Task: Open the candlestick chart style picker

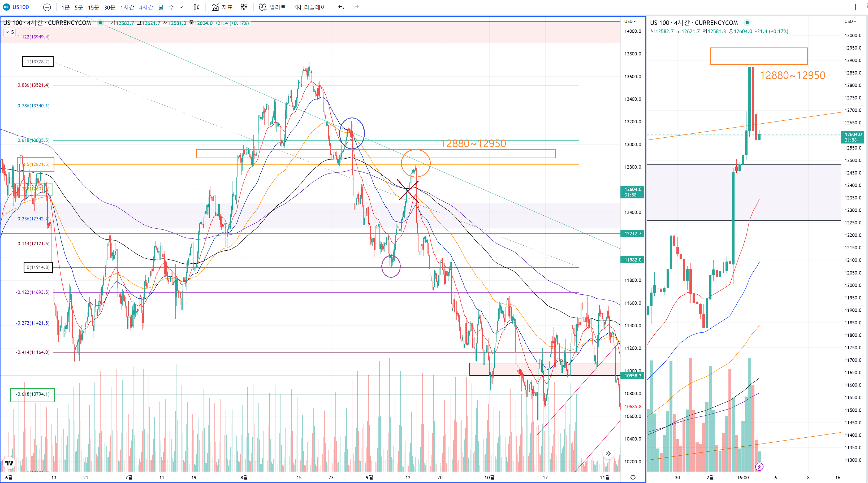Action: (x=196, y=7)
